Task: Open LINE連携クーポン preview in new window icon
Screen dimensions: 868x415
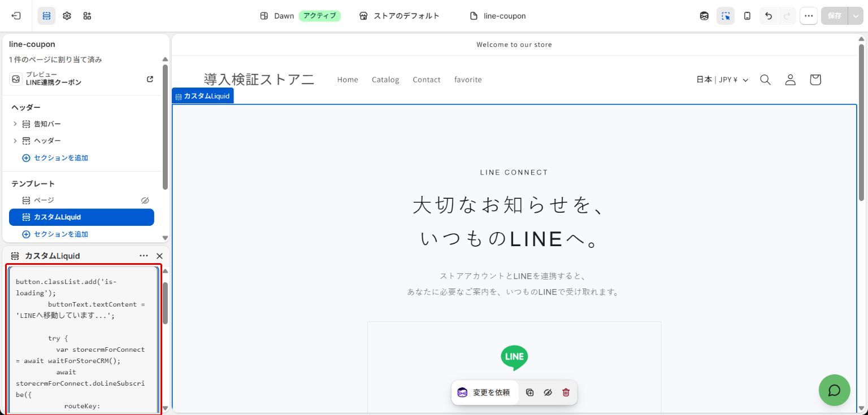Action: [x=150, y=79]
